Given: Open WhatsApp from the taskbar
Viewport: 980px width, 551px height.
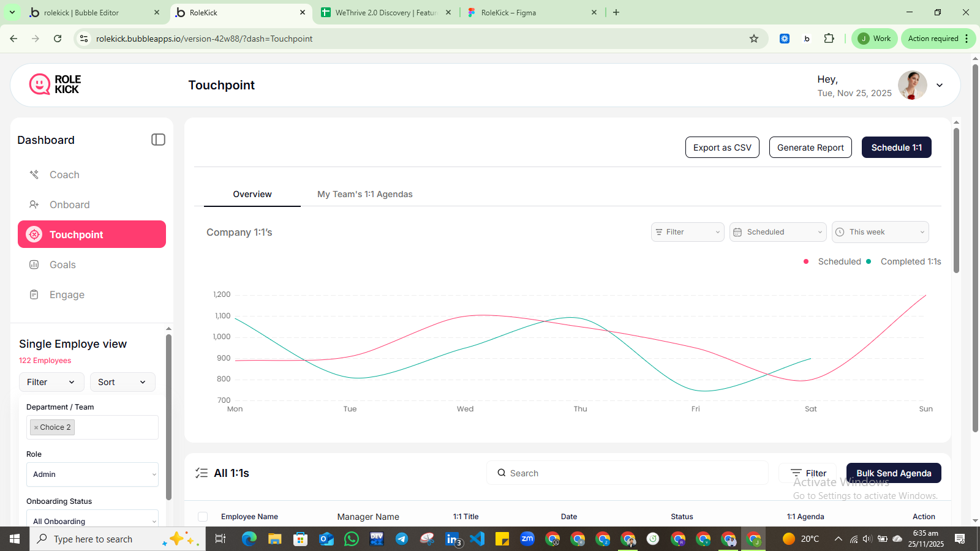Looking at the screenshot, I should (x=352, y=539).
